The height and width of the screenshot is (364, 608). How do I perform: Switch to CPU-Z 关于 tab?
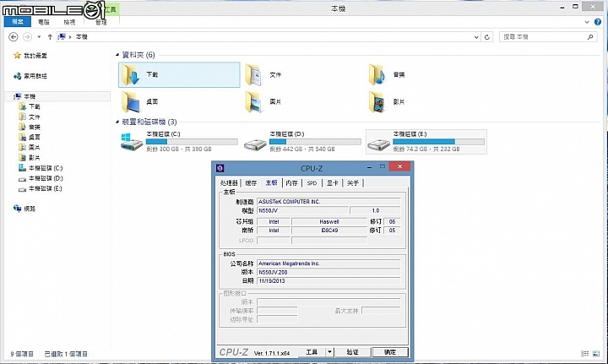tap(353, 183)
